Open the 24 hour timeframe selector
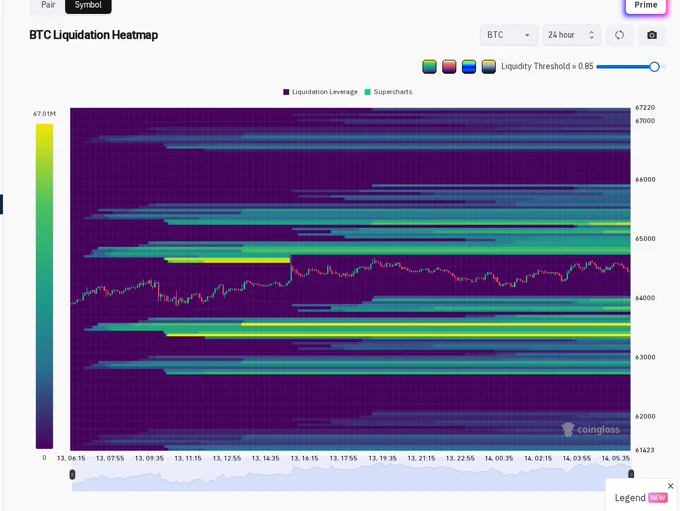 [572, 35]
